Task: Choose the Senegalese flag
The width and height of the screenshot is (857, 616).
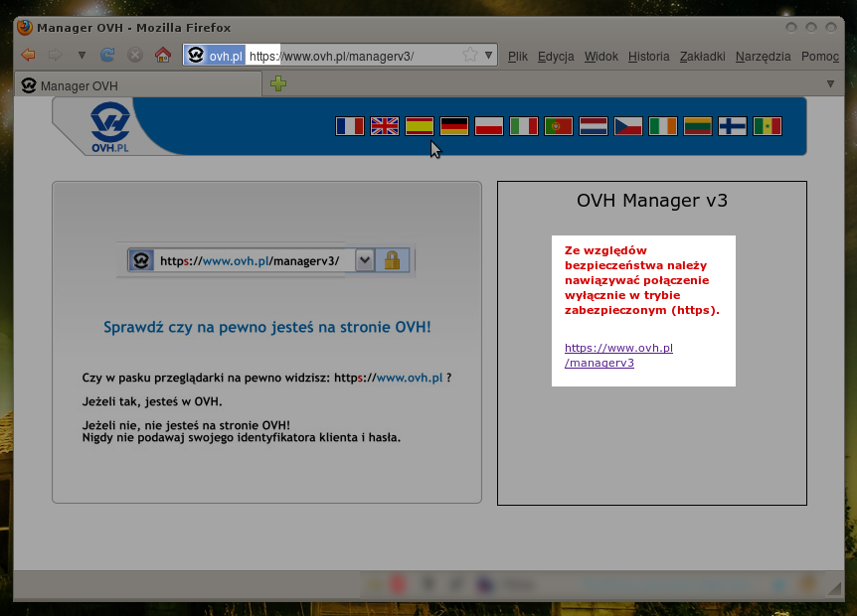Action: 768,126
